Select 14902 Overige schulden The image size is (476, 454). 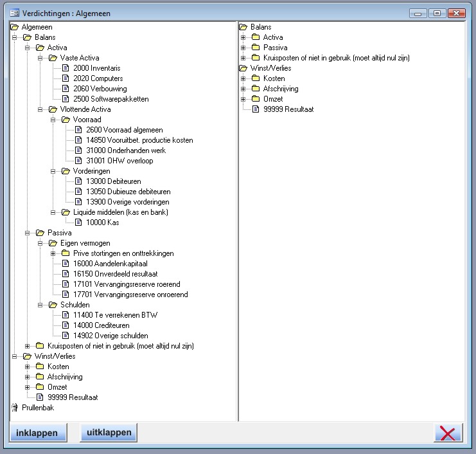pos(110,336)
